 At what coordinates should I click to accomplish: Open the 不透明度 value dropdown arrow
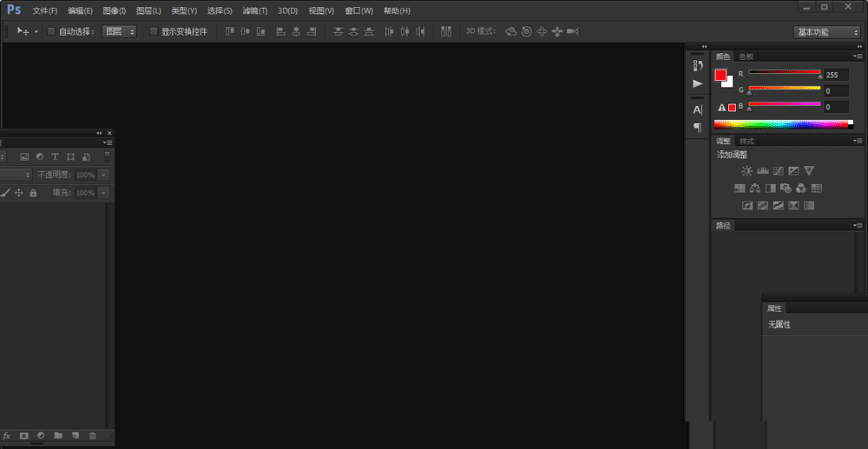tap(103, 175)
